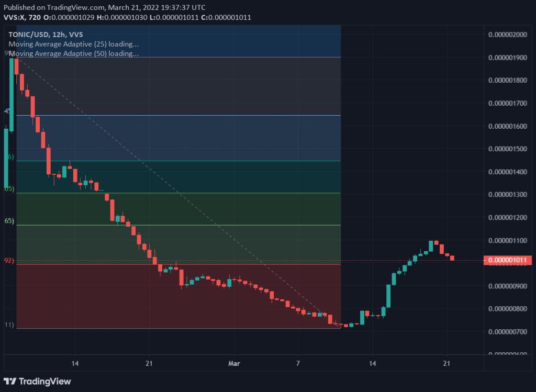Click the Published on TradingView.com header line

point(105,7)
